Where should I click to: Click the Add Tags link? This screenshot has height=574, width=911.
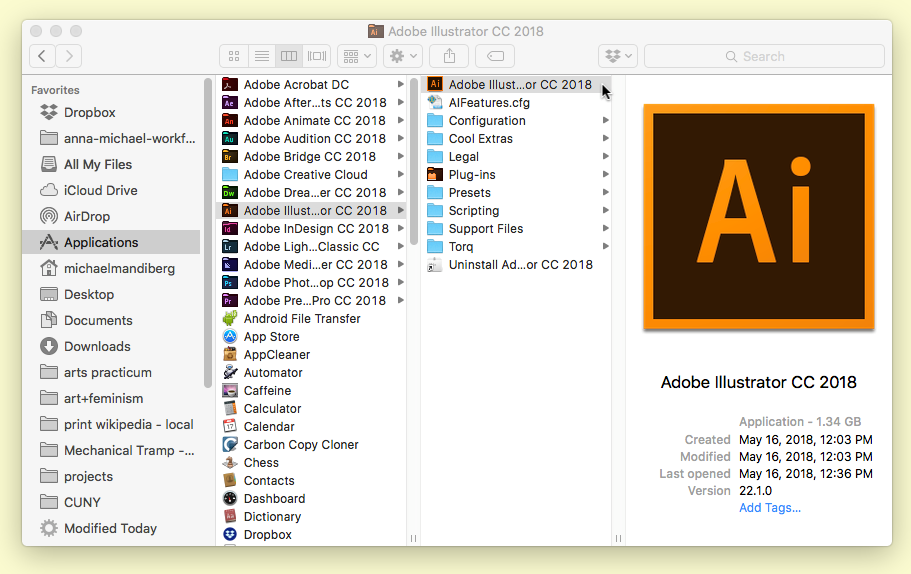pos(769,508)
